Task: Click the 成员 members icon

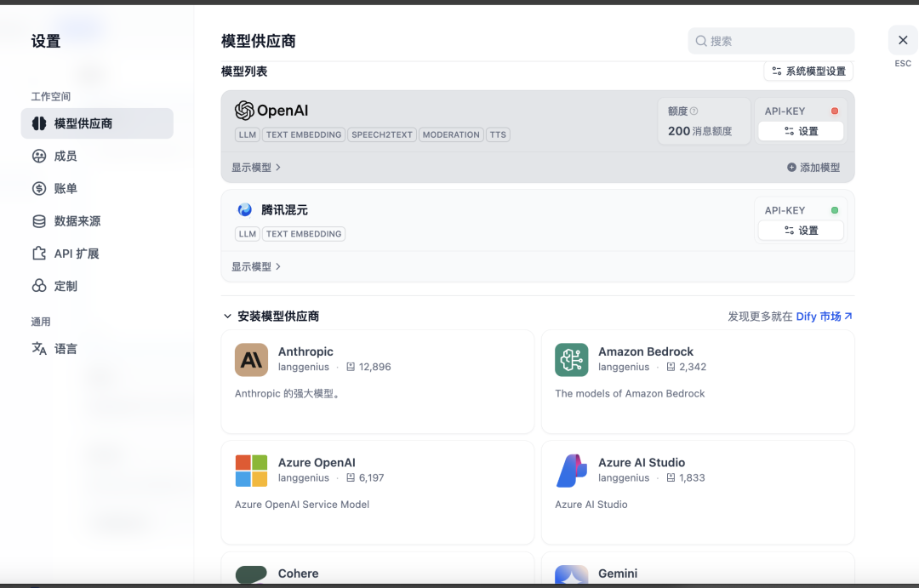Action: tap(39, 156)
